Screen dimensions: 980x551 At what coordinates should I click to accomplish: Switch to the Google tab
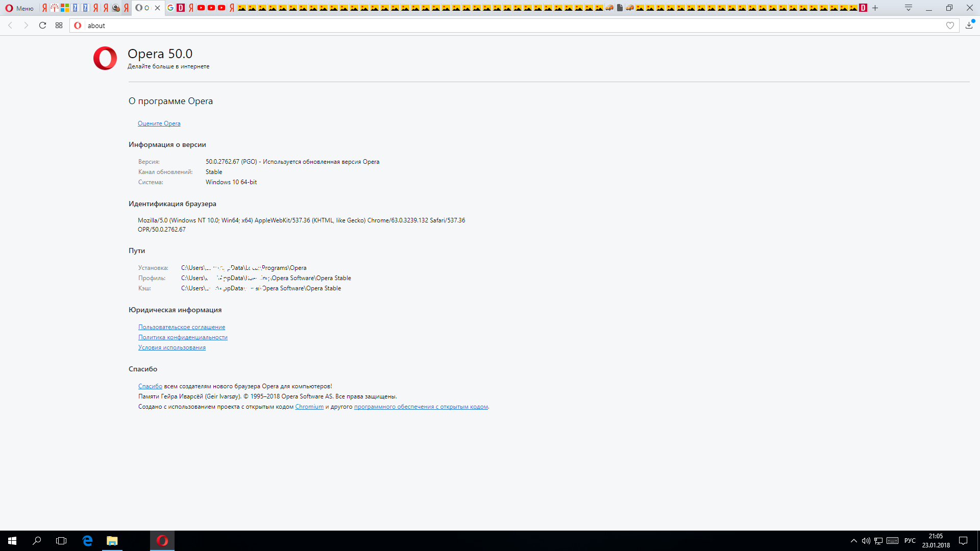coord(170,8)
